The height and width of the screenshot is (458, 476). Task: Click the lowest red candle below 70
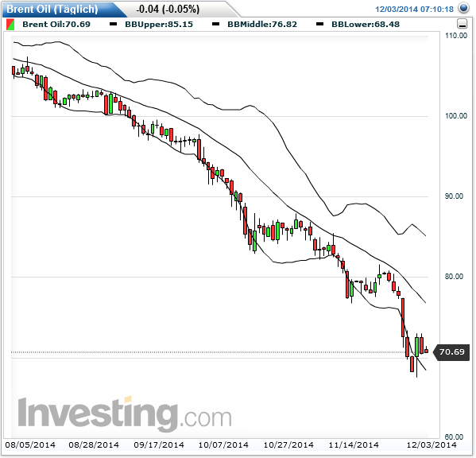[x=412, y=364]
